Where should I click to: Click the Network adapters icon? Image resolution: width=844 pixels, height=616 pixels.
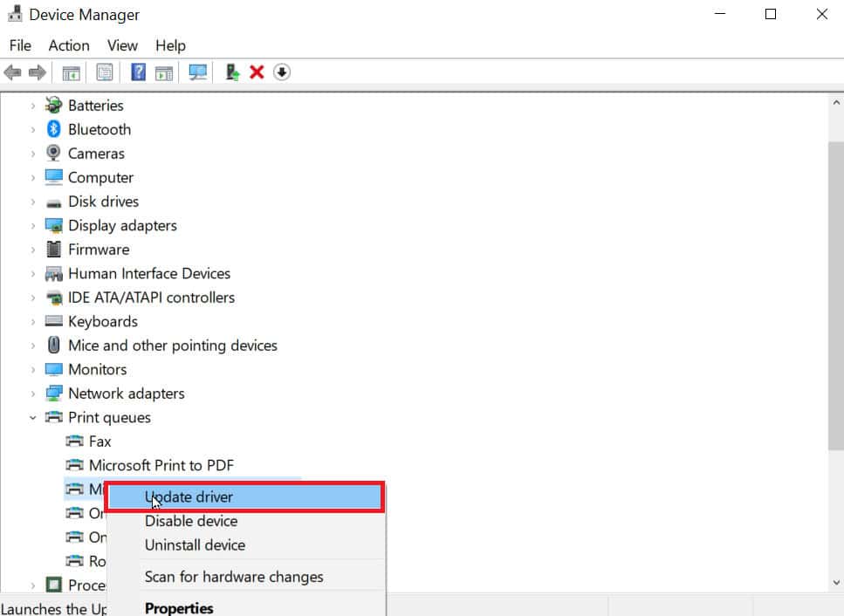pyautogui.click(x=54, y=394)
